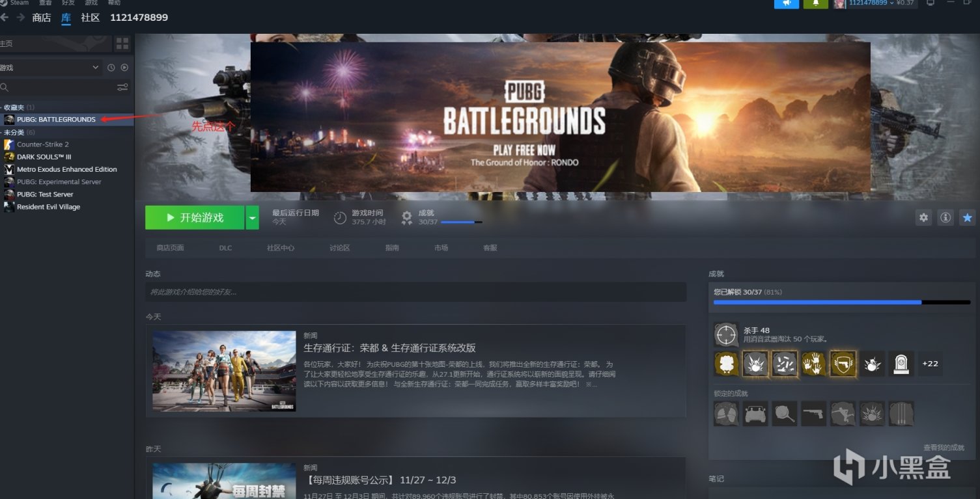Open the 客服 link
This screenshot has height=499, width=980.
pyautogui.click(x=490, y=248)
